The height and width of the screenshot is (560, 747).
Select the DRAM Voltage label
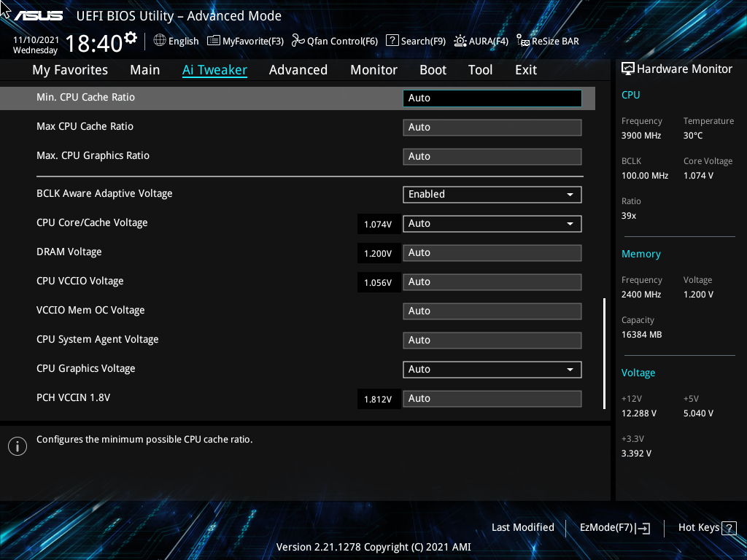(69, 252)
